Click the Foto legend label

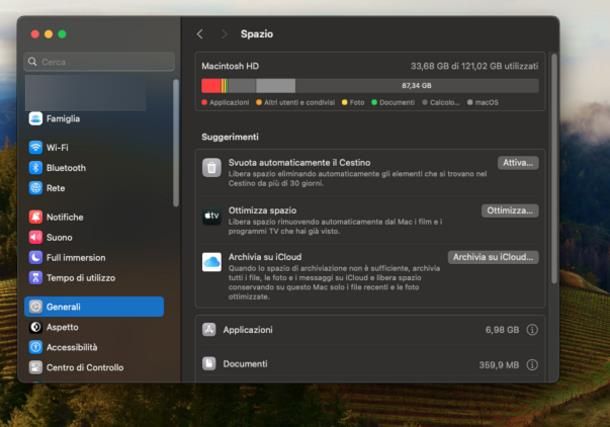point(357,102)
